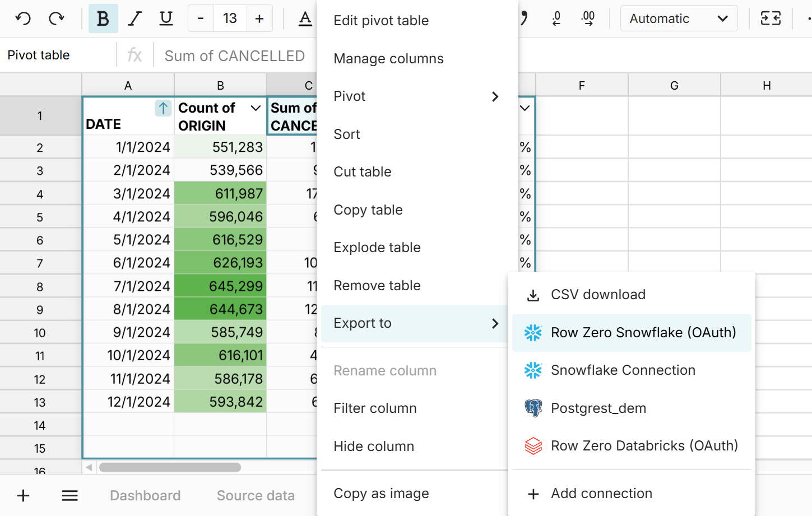Switch to the Source data tab

256,495
